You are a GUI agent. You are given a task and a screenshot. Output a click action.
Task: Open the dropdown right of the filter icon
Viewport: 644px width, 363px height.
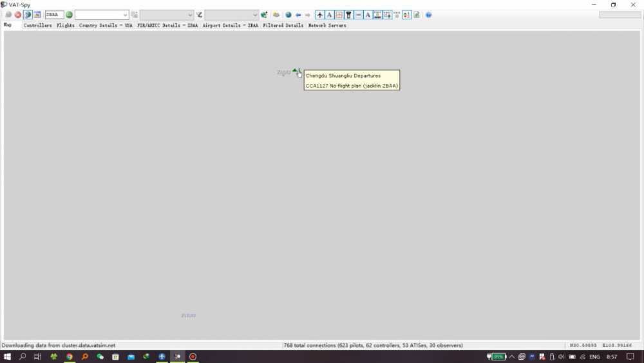coord(231,15)
